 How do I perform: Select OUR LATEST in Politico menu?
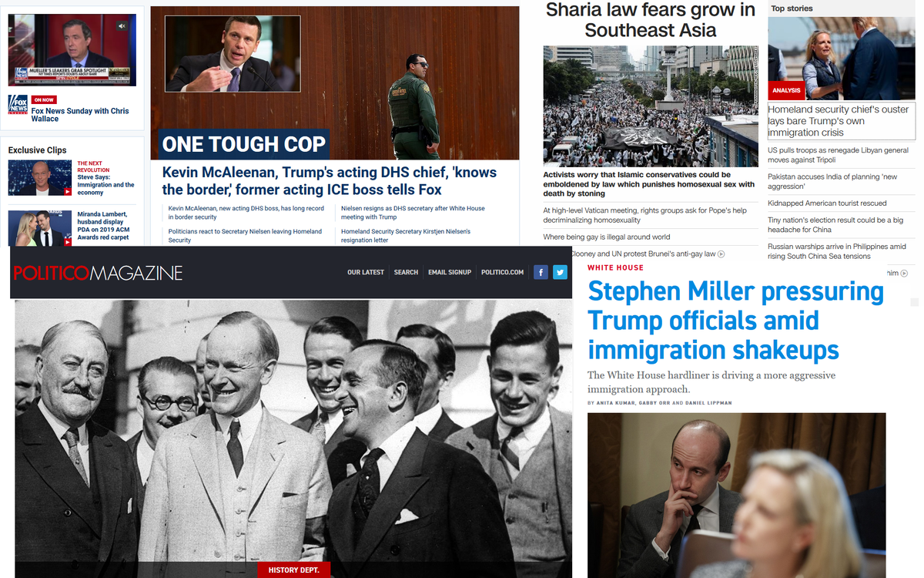pyautogui.click(x=366, y=272)
